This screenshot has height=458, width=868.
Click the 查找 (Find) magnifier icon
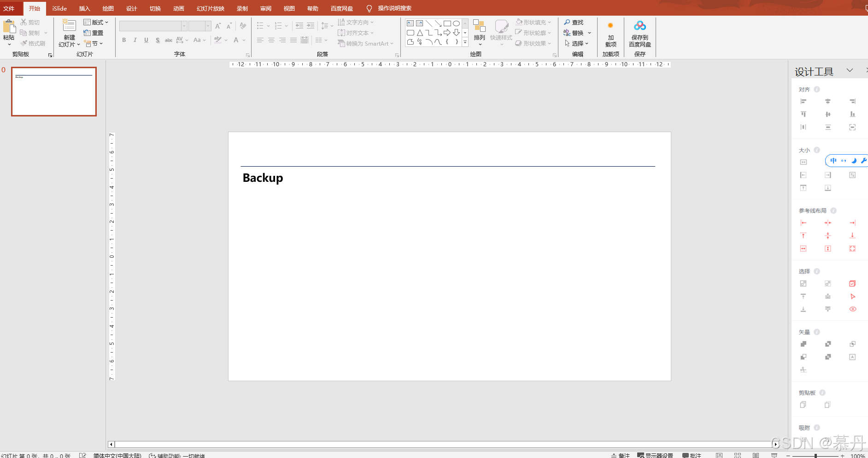click(567, 22)
